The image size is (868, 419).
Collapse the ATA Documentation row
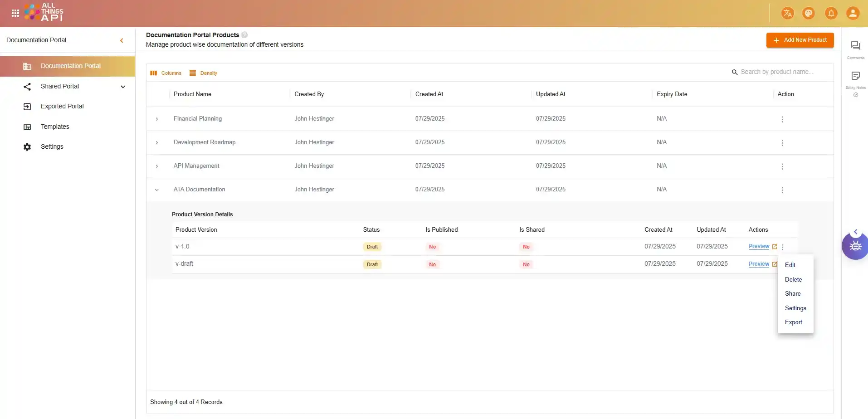tap(157, 190)
